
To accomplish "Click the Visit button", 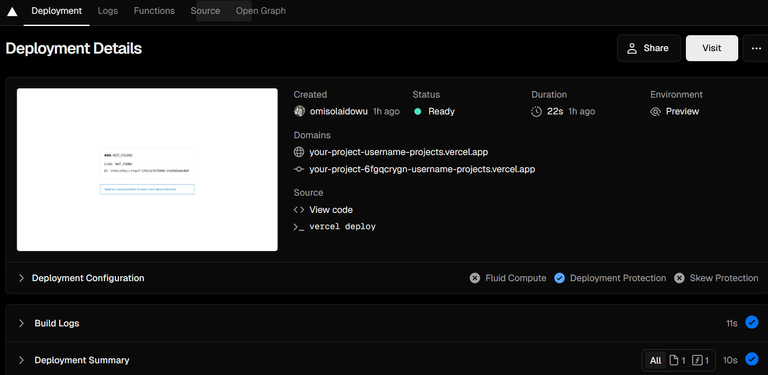I will point(712,48).
